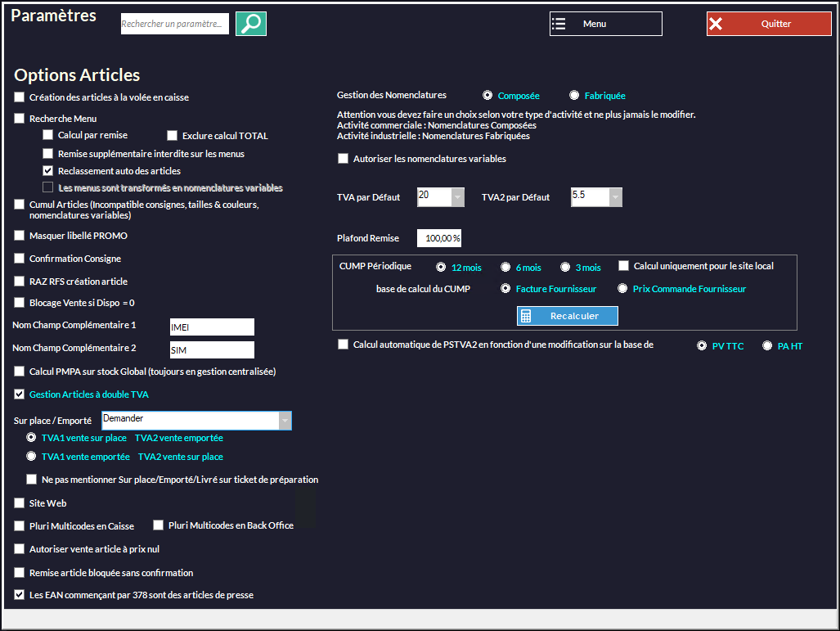Click the magnifying glass search icon

[251, 24]
